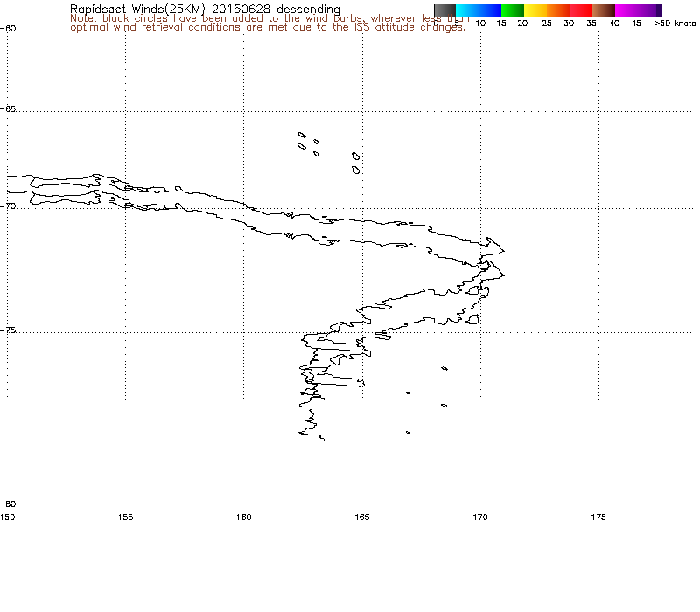This screenshot has width=700, height=612.
Task: Click the '150' longitude label
Action: 8,518
